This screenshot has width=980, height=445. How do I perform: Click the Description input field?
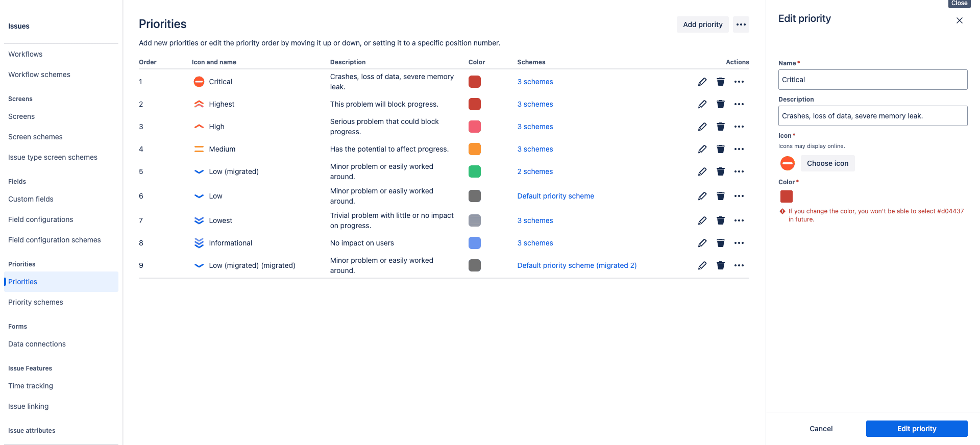click(873, 116)
